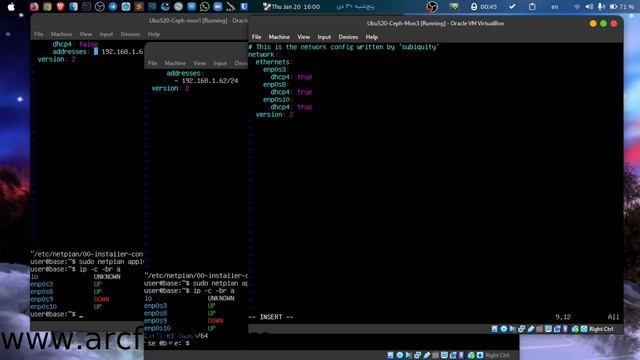
Task: Open Zoom from top panel
Action: (x=218, y=7)
